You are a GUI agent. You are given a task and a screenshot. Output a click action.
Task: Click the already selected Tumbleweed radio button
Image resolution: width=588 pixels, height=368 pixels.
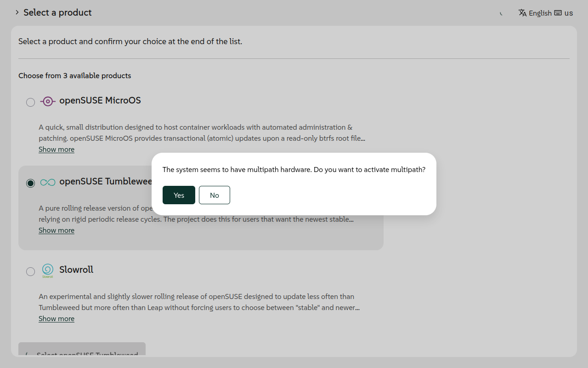click(x=30, y=183)
